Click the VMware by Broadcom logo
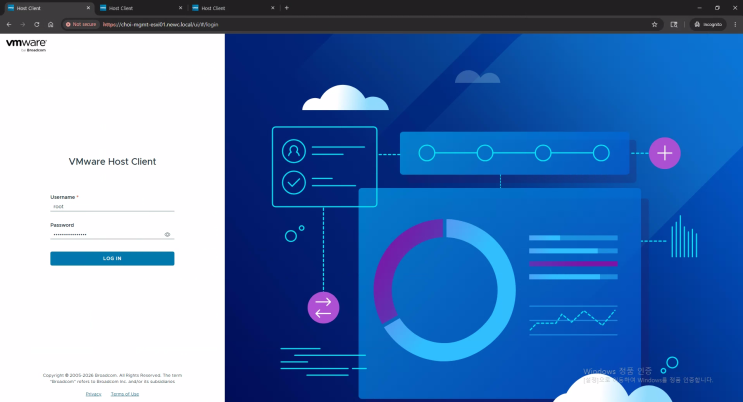Screen dimensions: 743x402 26,45
